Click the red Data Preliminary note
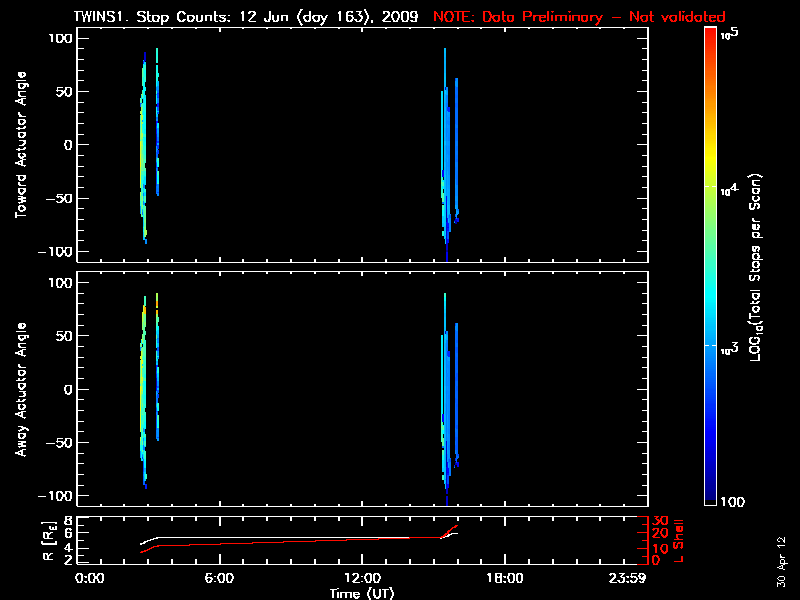The height and width of the screenshot is (600, 800). point(579,17)
